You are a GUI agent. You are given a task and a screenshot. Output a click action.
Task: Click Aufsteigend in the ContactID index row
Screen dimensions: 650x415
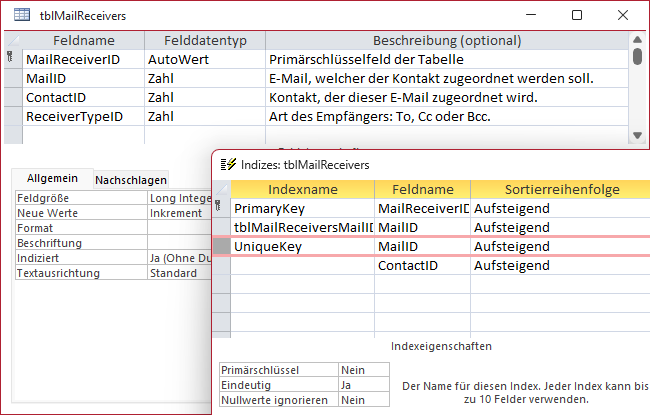(x=560, y=266)
